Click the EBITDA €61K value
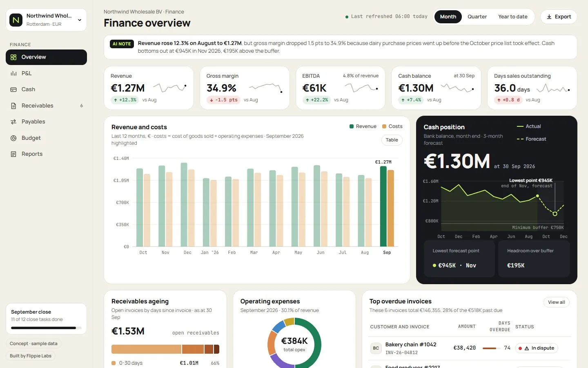The width and height of the screenshot is (588, 368). (x=314, y=88)
